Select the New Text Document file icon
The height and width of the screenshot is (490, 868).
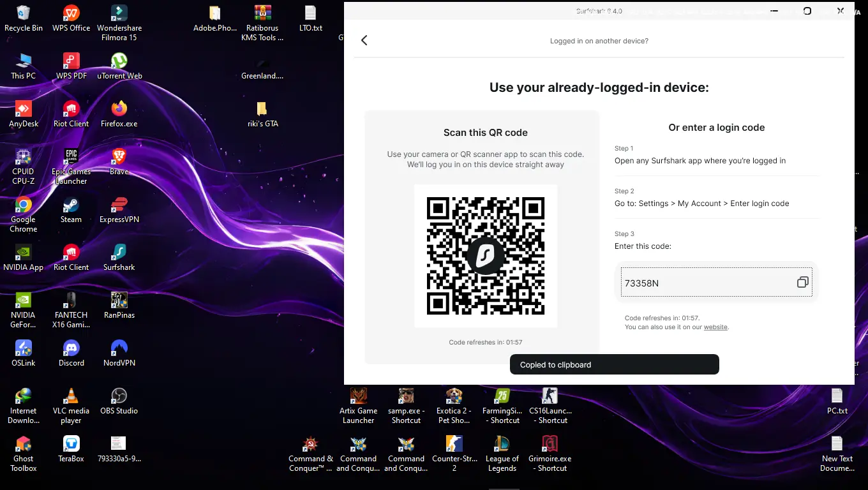[837, 454]
